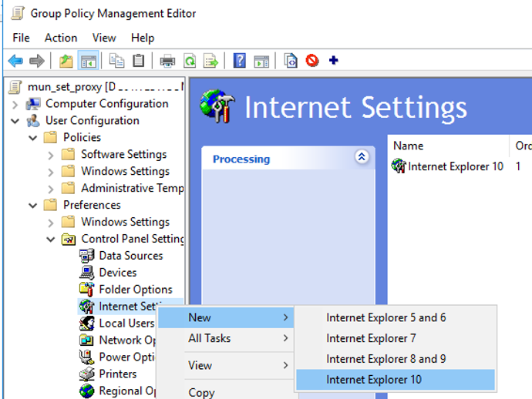Click the Up one level folder icon

click(66, 61)
